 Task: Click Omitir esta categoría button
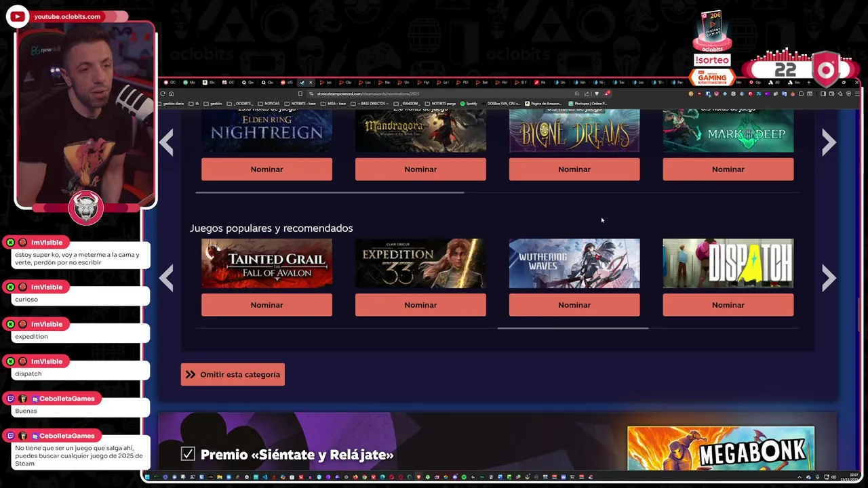[233, 374]
